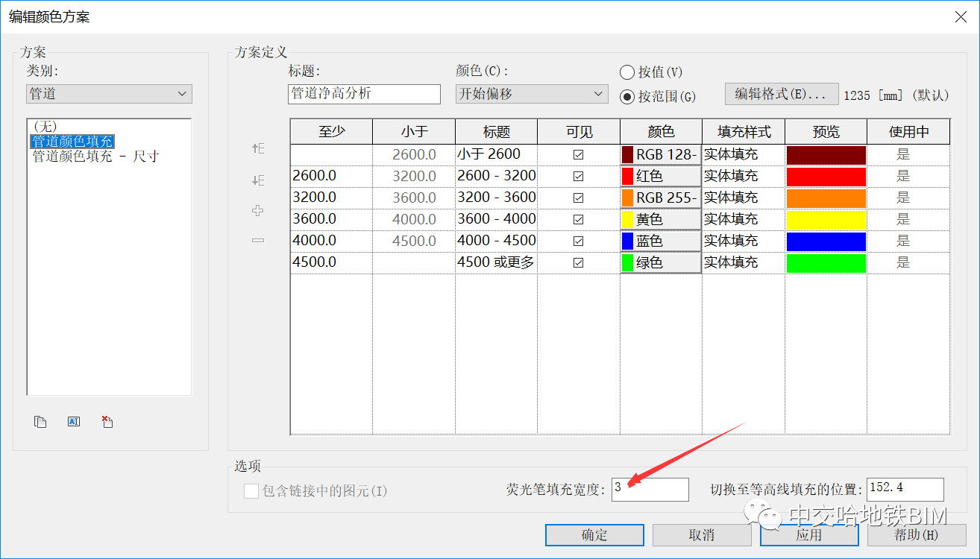This screenshot has width=980, height=559.
Task: Click the remove value minus icon
Action: tap(258, 241)
